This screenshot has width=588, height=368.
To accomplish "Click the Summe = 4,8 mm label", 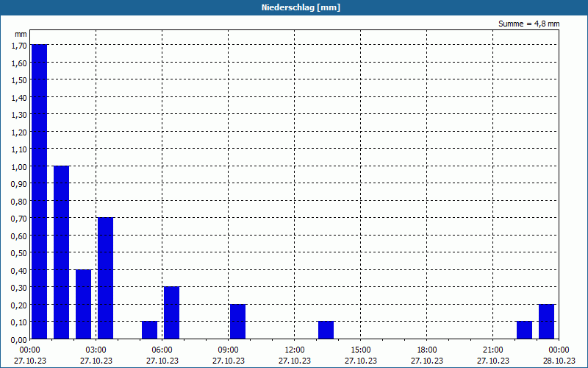I will (x=528, y=24).
